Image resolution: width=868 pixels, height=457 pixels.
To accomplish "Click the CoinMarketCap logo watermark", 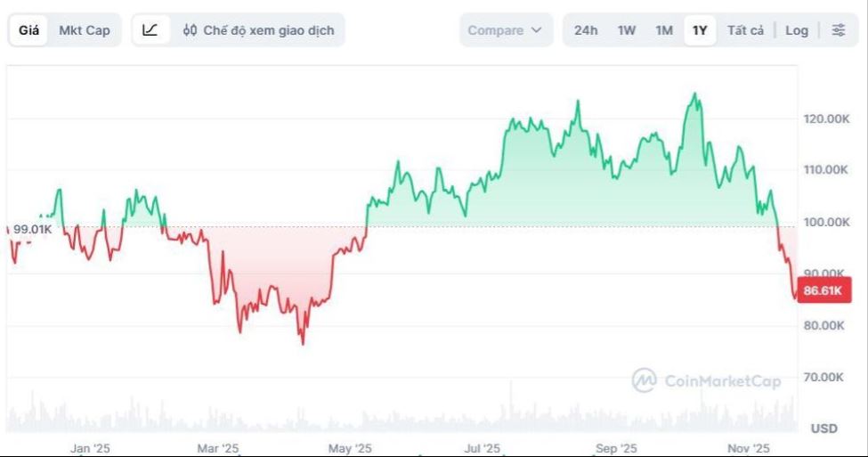I will coord(645,380).
